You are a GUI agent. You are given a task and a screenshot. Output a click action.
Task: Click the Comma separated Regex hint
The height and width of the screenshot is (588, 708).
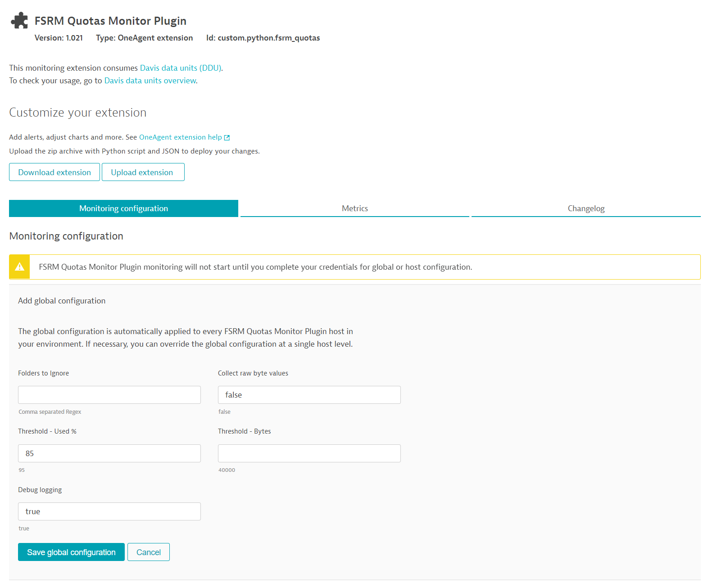(50, 412)
